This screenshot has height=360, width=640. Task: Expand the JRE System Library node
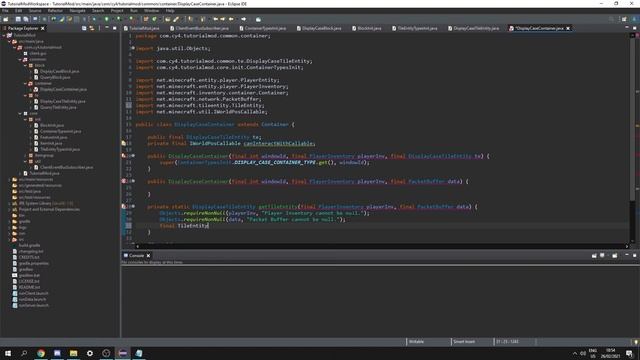(x=9, y=203)
